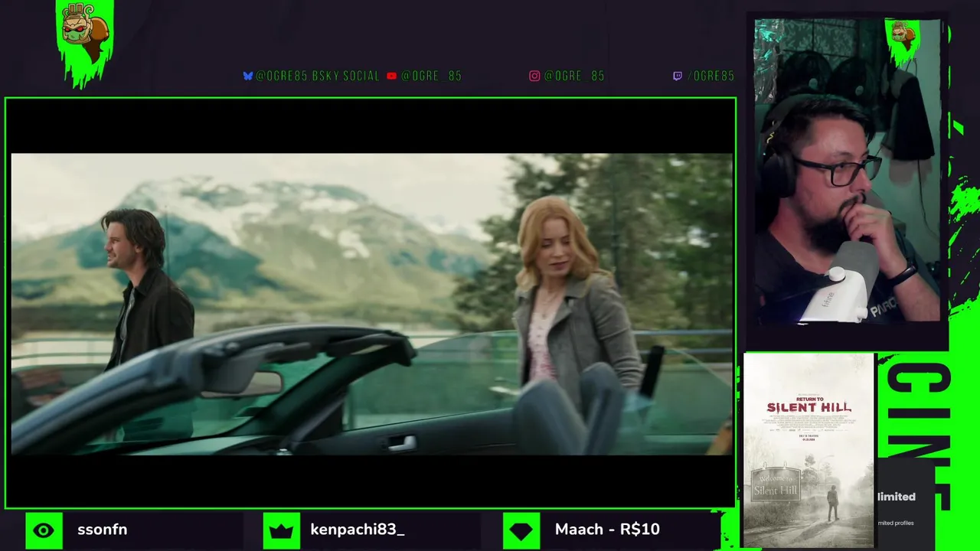Click the @OGRE_85 Instagram handle

(x=574, y=76)
